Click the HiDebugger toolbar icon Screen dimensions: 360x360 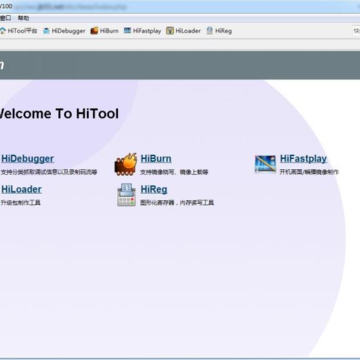(x=46, y=31)
